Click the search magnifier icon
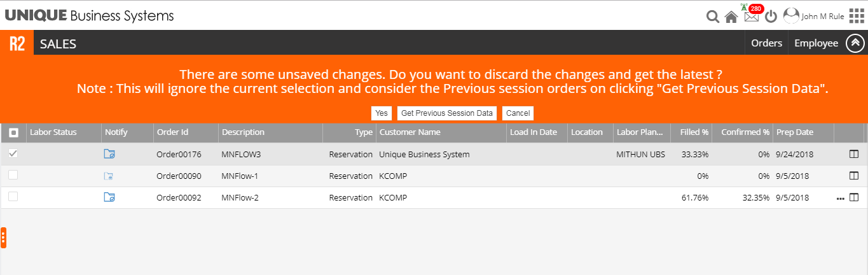The image size is (868, 275). point(713,17)
